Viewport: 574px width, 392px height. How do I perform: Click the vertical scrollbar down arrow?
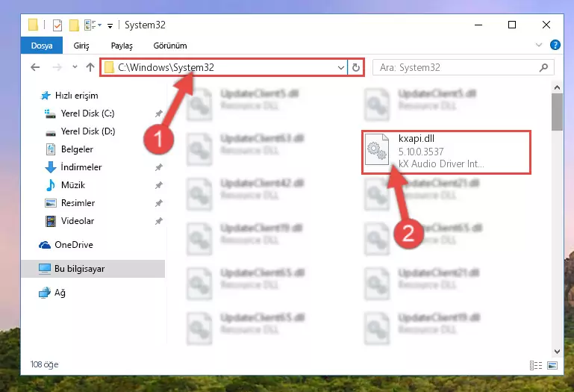(x=557, y=352)
